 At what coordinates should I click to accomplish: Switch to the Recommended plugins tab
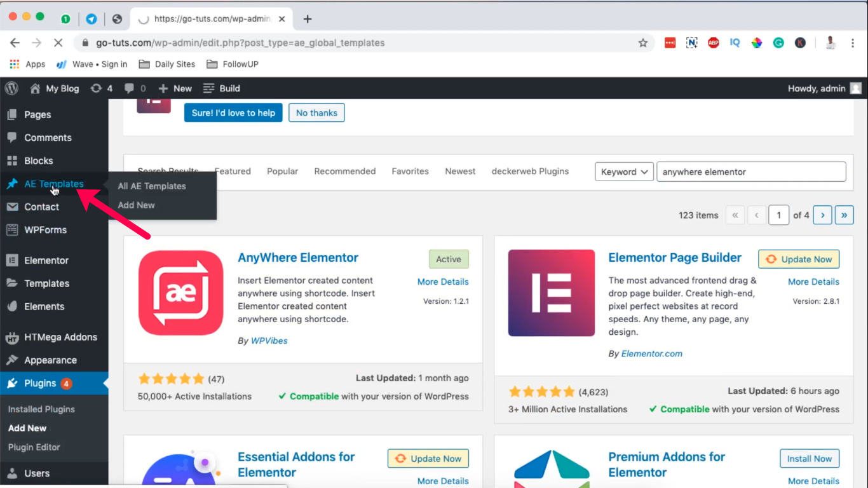345,172
